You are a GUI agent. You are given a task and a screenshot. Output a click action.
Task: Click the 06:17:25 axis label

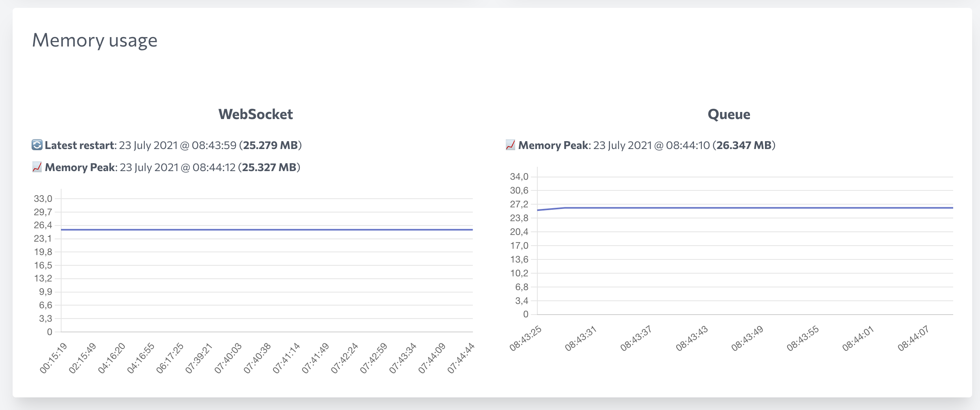(x=170, y=358)
